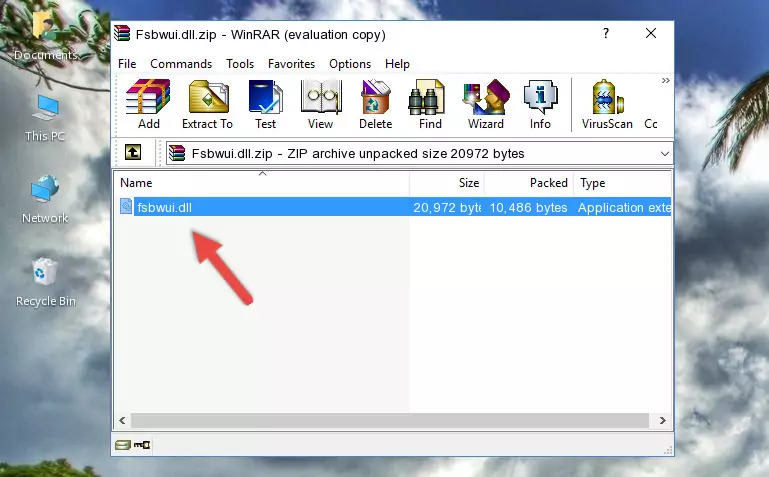Show archive Info

point(540,104)
